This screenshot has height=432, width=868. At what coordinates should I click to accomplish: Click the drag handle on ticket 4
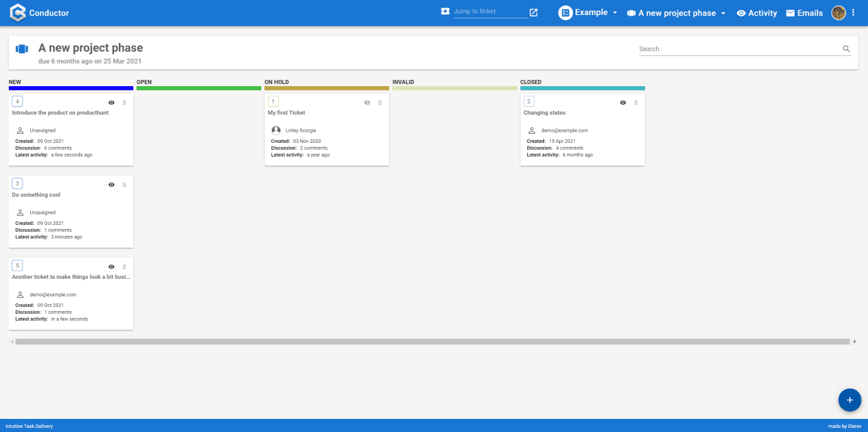point(124,103)
